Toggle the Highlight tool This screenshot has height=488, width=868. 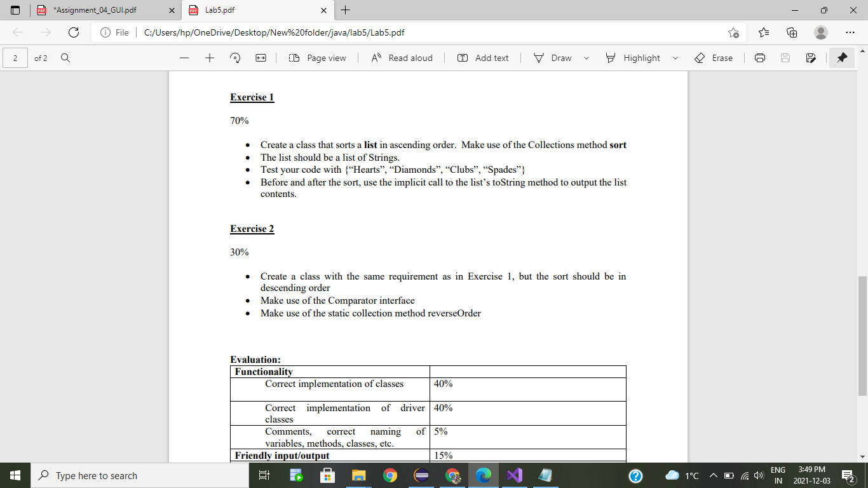(634, 58)
